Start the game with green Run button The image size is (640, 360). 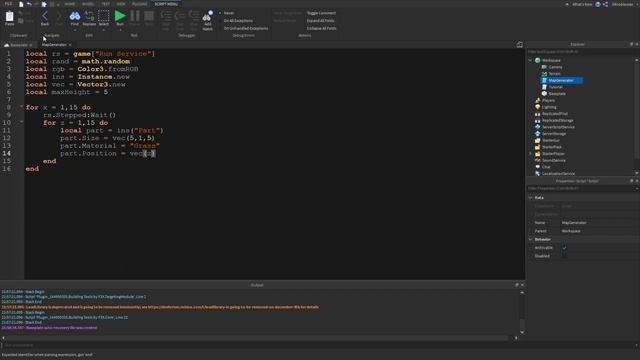click(120, 16)
